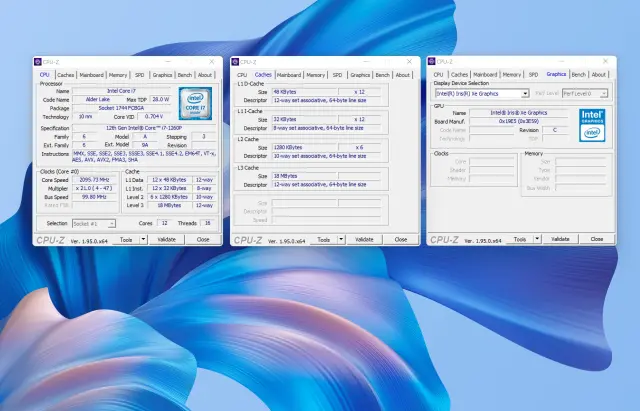Viewport: 640px width, 411px height.
Task: Click CPU-Z title bar icon in rightmost window
Action: coord(434,61)
